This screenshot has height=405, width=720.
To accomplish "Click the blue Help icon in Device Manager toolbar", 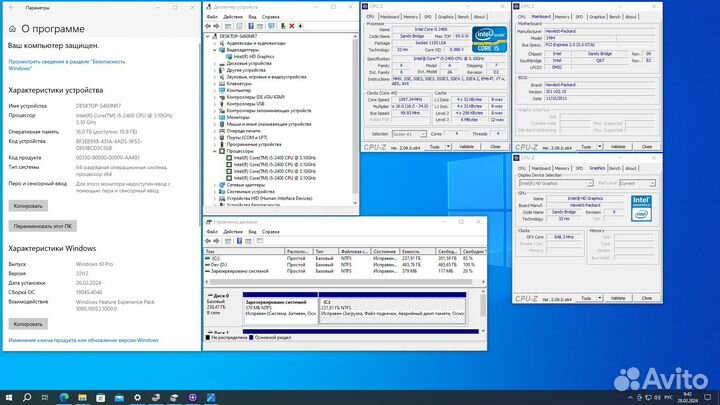I will 251,26.
